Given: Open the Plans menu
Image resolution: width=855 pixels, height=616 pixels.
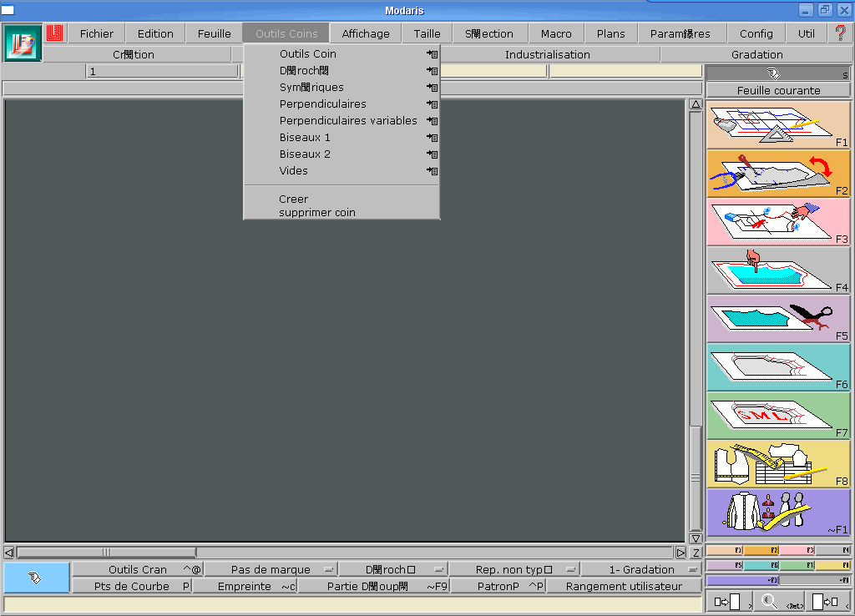Looking at the screenshot, I should coord(610,33).
